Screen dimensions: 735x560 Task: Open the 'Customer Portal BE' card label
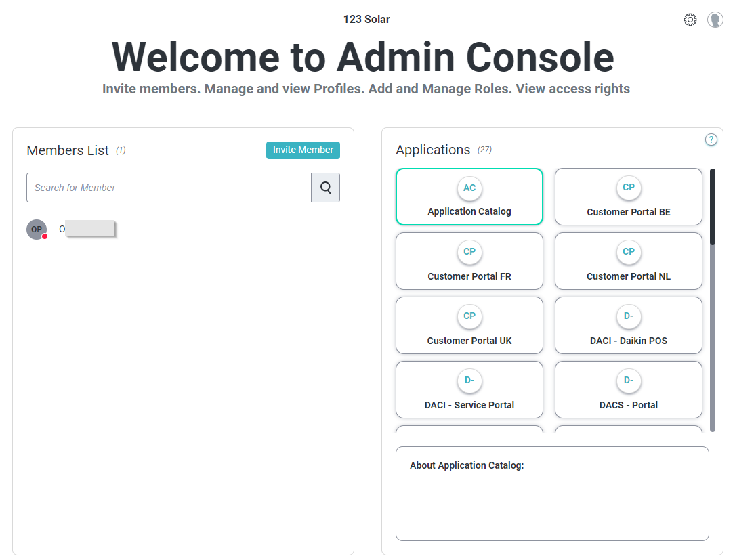pos(628,212)
